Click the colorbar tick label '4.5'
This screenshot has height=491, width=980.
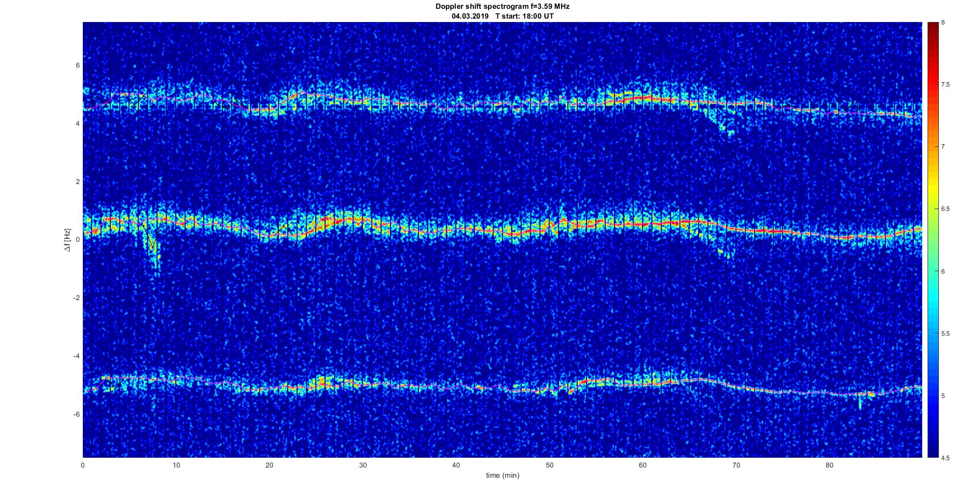coord(946,458)
